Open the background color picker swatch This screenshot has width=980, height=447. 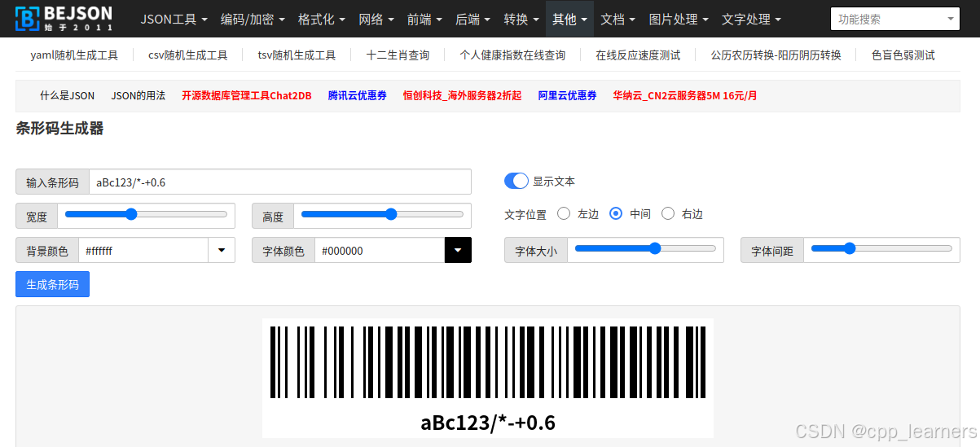pyautogui.click(x=222, y=251)
